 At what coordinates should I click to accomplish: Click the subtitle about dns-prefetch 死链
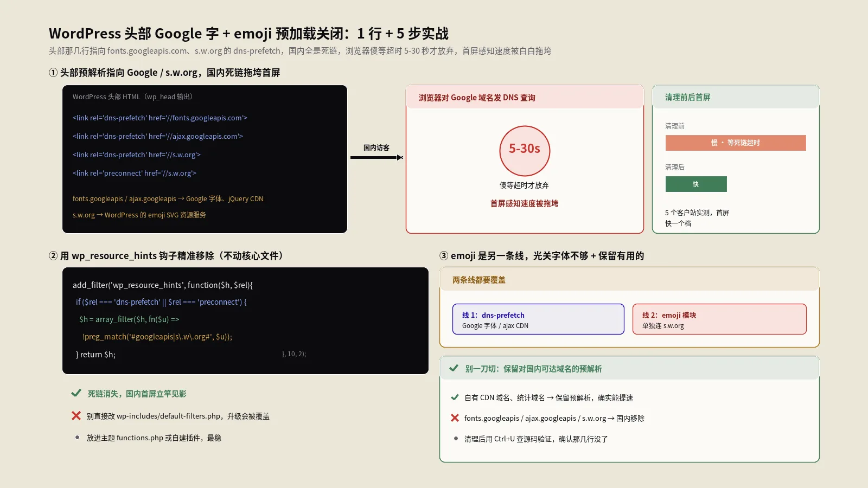300,51
